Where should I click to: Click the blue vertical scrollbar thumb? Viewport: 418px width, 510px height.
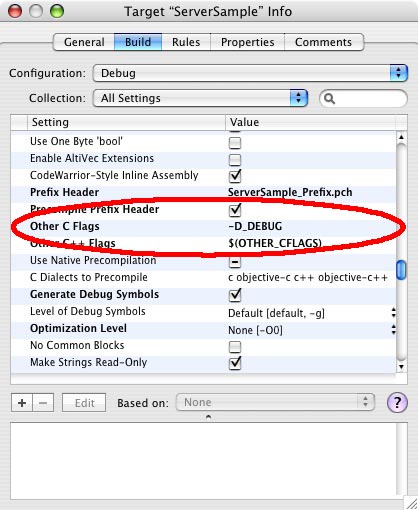pos(401,270)
